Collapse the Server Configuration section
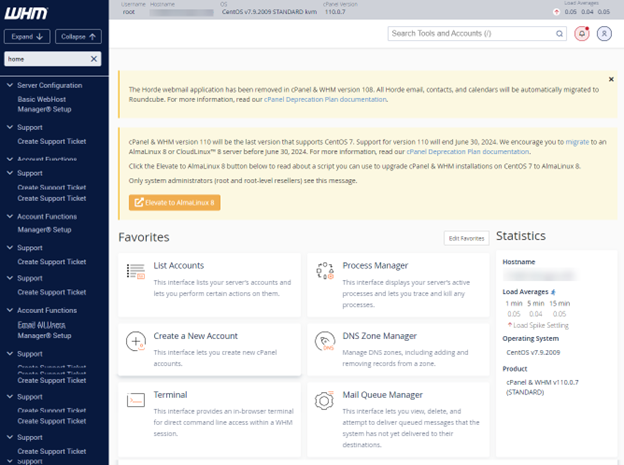This screenshot has width=624, height=465. pyautogui.click(x=9, y=85)
